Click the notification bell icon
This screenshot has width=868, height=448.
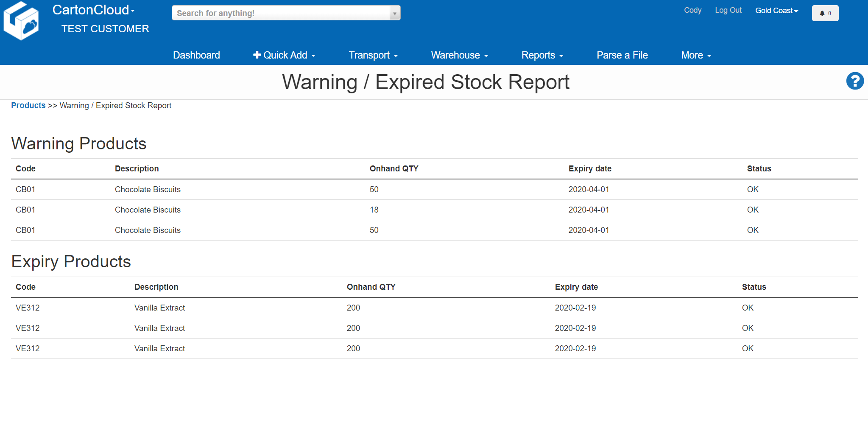(x=821, y=13)
